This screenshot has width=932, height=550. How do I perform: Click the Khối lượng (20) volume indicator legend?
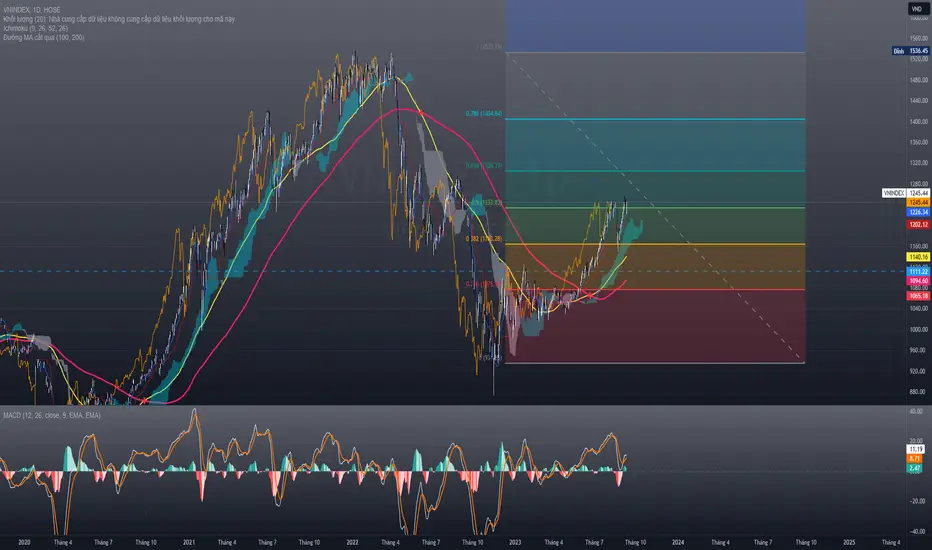(x=119, y=19)
